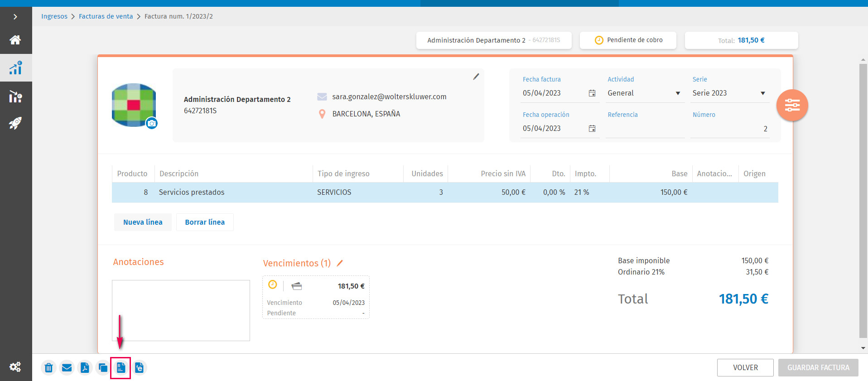
Task: Open the settings gears in the sidebar
Action: point(15,367)
